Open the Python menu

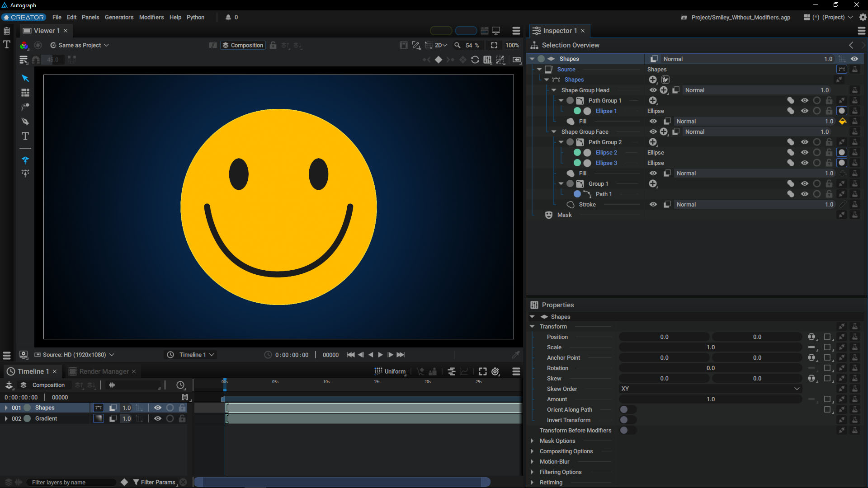(195, 17)
